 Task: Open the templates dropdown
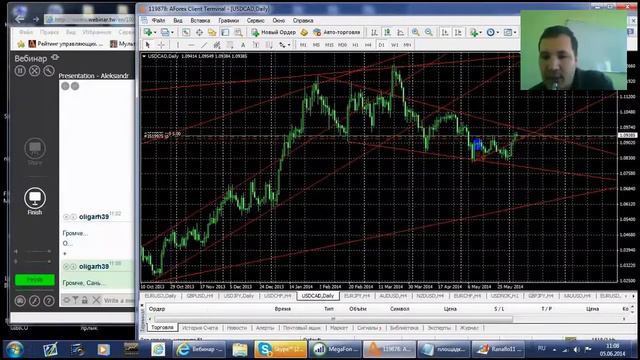509,32
